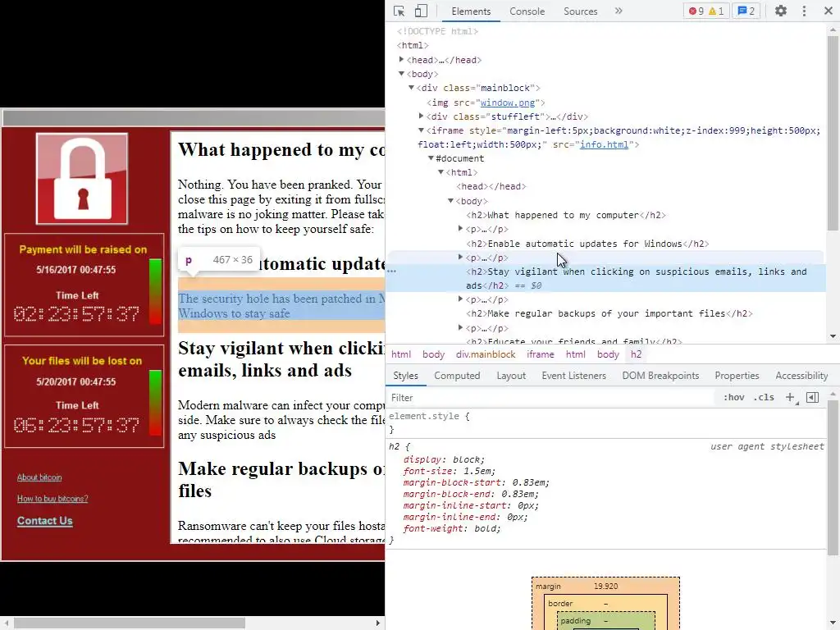
Task: Click the payment raise green-red progress bar
Action: point(155,291)
